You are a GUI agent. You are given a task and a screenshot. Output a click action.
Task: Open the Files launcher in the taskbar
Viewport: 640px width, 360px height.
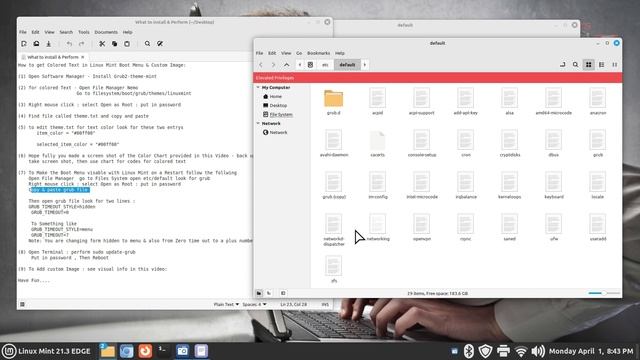107,351
